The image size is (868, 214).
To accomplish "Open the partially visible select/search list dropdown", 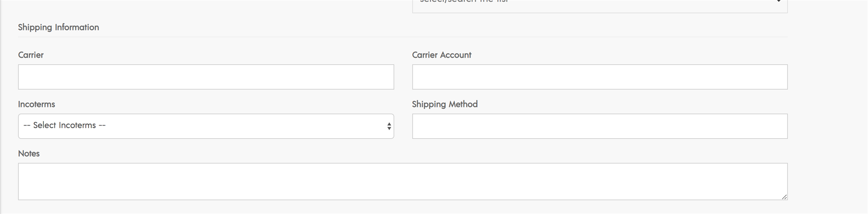I will 599,5.
